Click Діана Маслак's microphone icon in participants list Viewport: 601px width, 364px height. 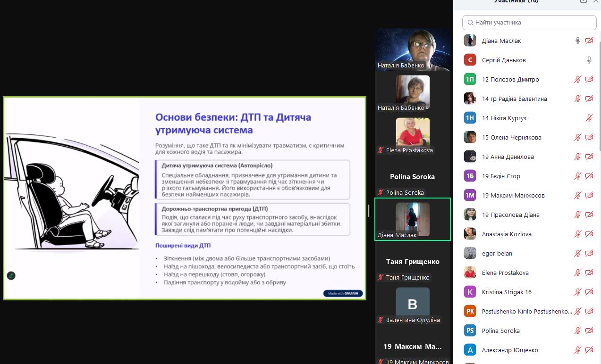coord(577,41)
